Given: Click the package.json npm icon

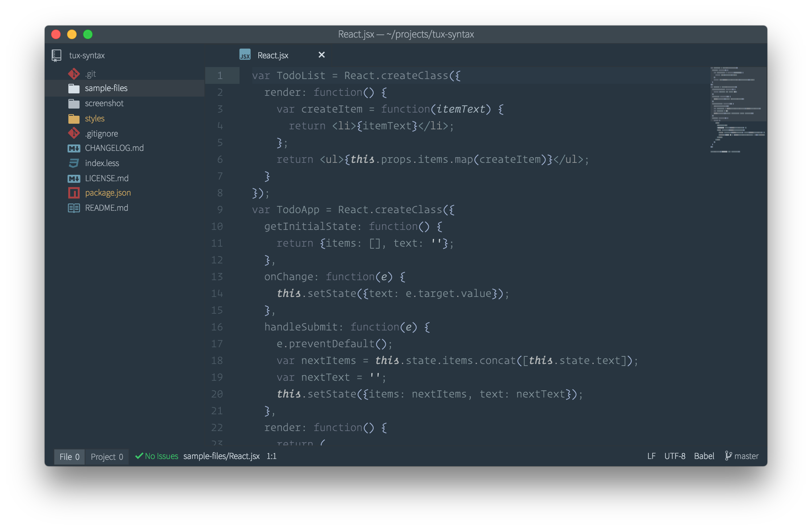Looking at the screenshot, I should coord(74,193).
